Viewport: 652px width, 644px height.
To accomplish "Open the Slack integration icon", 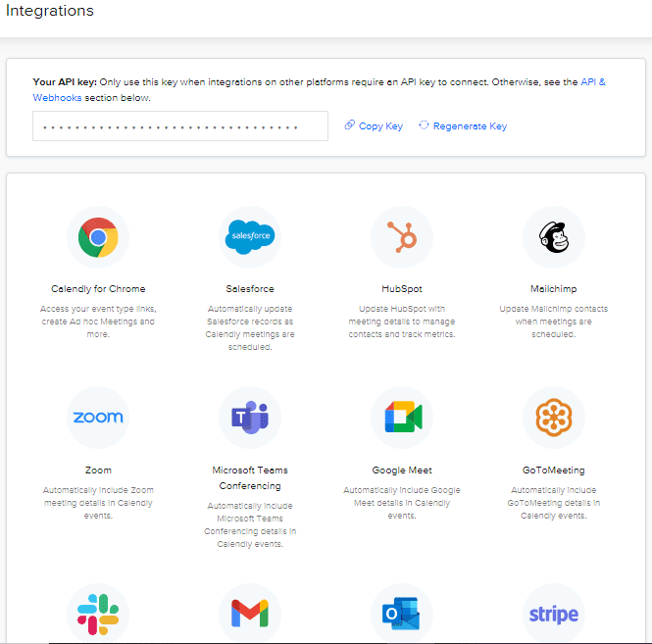I will (98, 614).
